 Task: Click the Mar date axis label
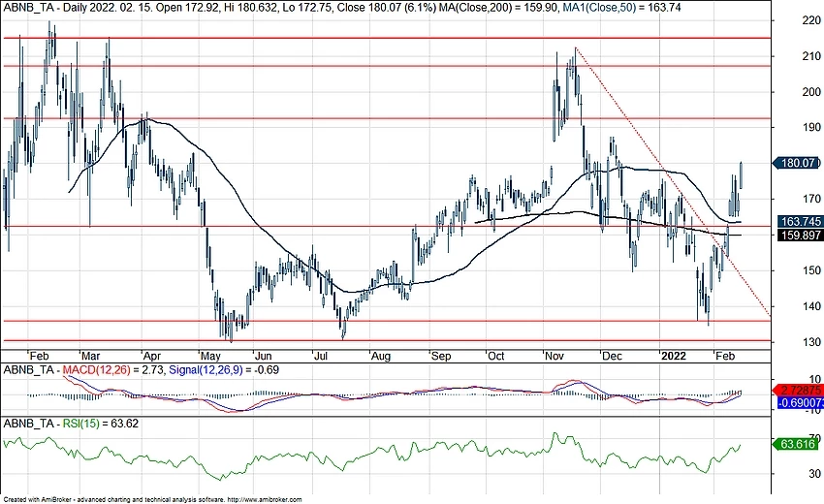coord(91,356)
